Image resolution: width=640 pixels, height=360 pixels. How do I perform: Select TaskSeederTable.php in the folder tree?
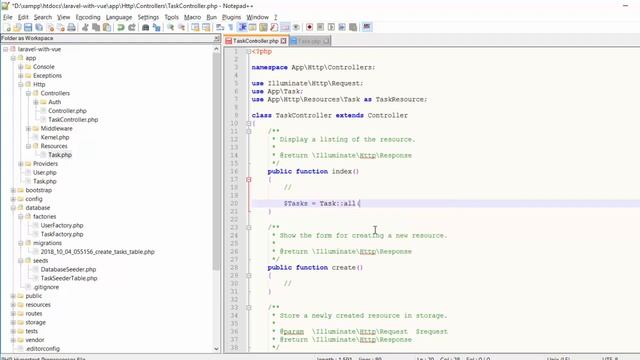click(x=69, y=278)
